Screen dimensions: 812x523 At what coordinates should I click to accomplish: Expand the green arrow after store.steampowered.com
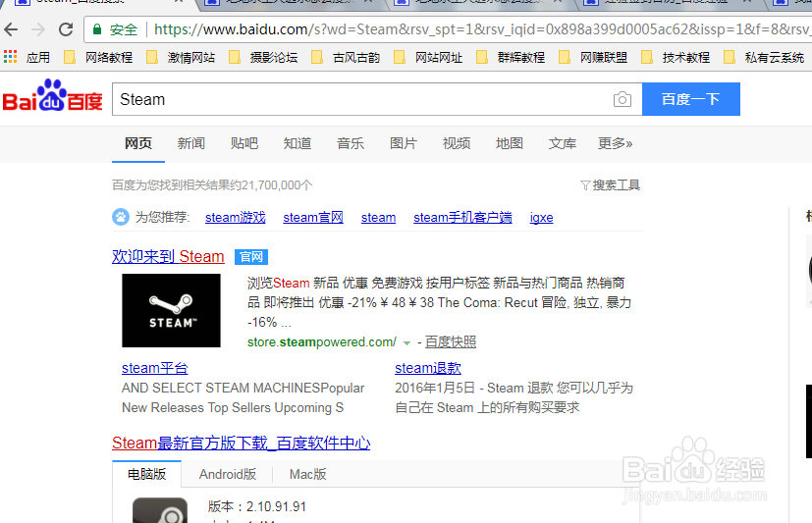407,343
